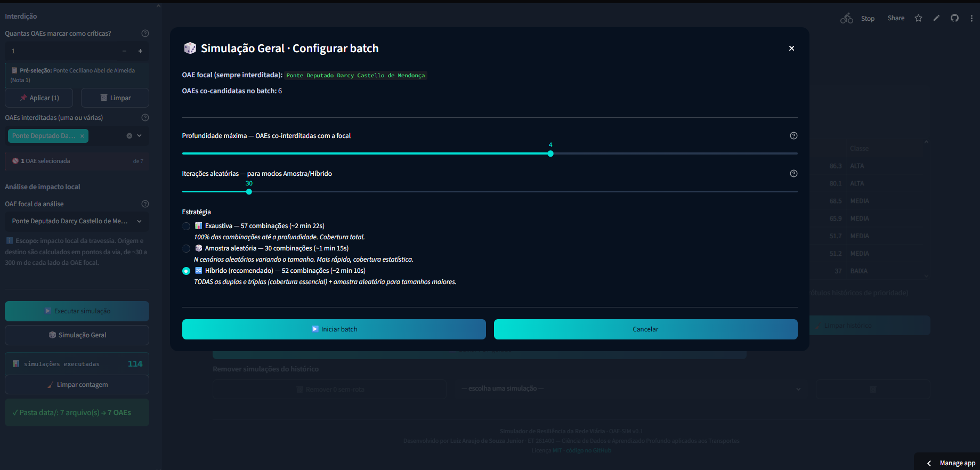This screenshot has height=470, width=980.
Task: Remove the Ponte Deputado Da… tag
Action: (x=82, y=136)
